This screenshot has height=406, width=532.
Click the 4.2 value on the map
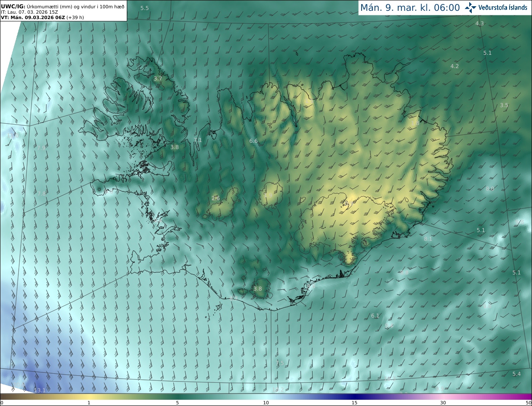(454, 66)
